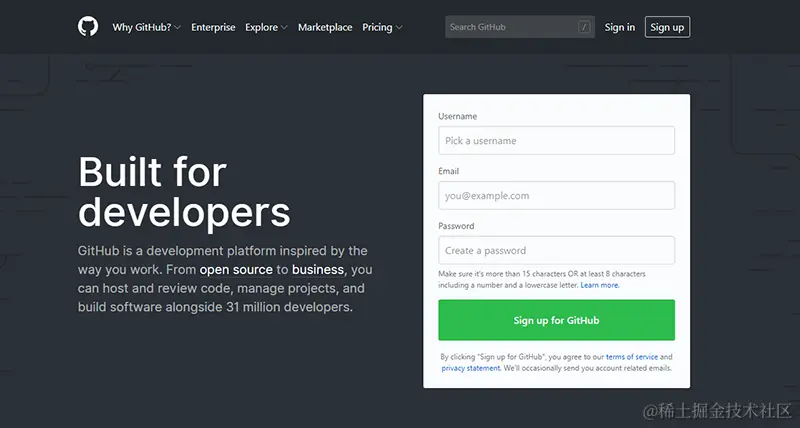The height and width of the screenshot is (428, 800).
Task: Follow the open source link
Action: (236, 269)
